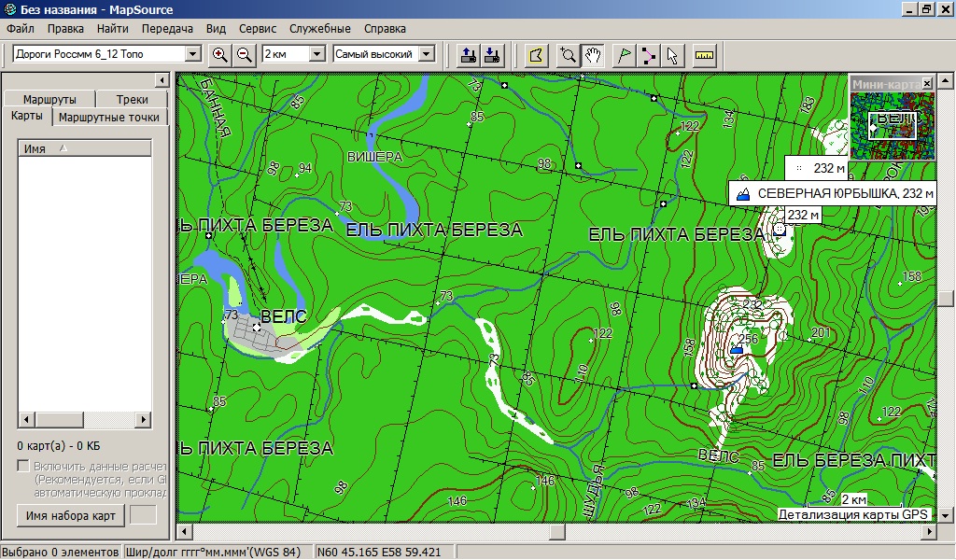Image resolution: width=956 pixels, height=560 pixels.
Task: Click the zoom in magnifier icon
Action: [220, 55]
